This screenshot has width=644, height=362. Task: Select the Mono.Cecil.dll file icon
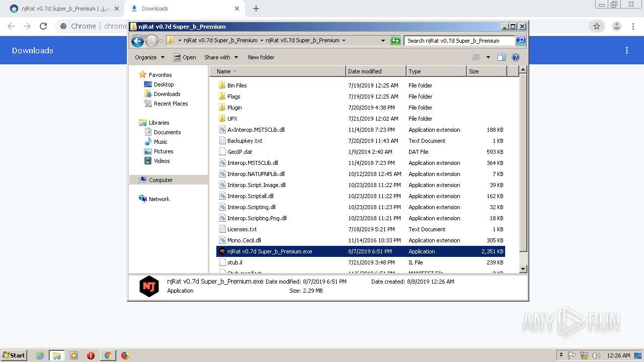tap(222, 240)
